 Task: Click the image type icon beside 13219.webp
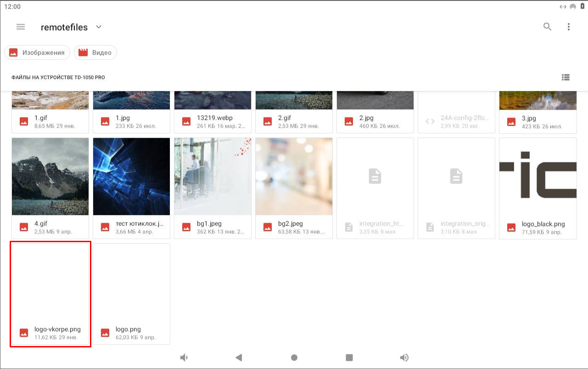pyautogui.click(x=186, y=121)
